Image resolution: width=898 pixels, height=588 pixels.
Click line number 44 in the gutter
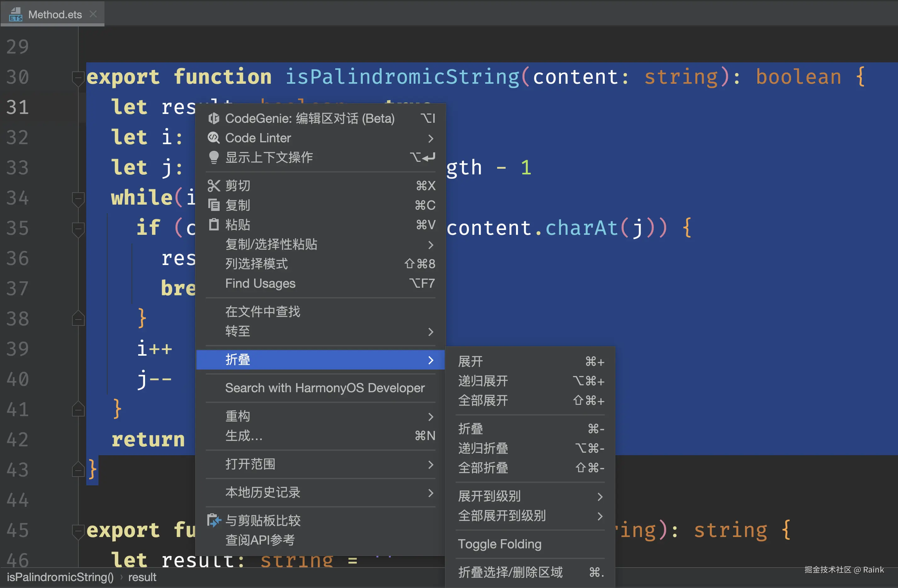(17, 500)
